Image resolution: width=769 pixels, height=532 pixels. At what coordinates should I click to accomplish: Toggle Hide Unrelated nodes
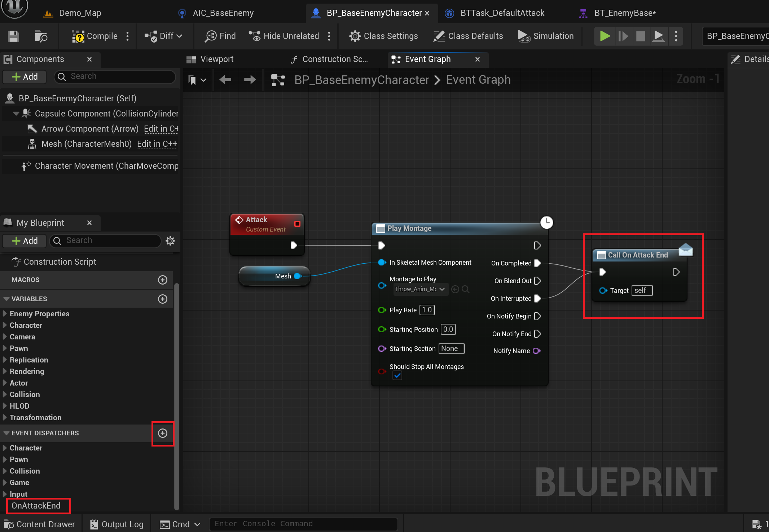[x=284, y=36]
